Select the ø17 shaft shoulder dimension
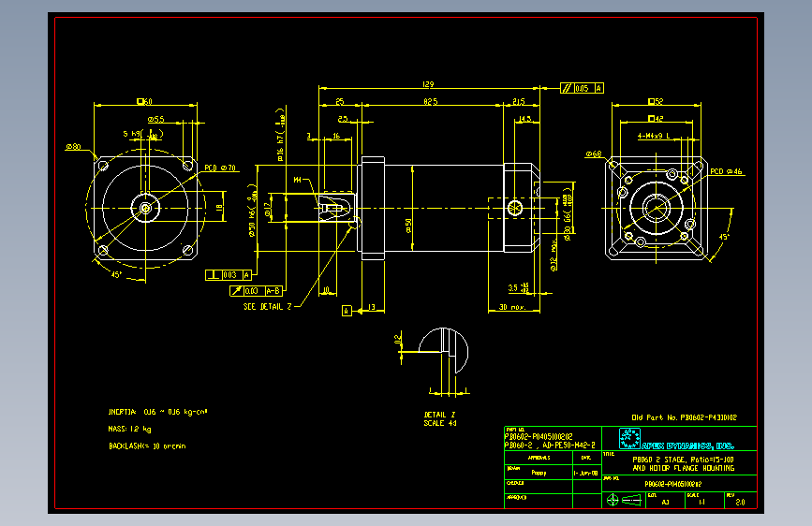 pyautogui.click(x=268, y=211)
